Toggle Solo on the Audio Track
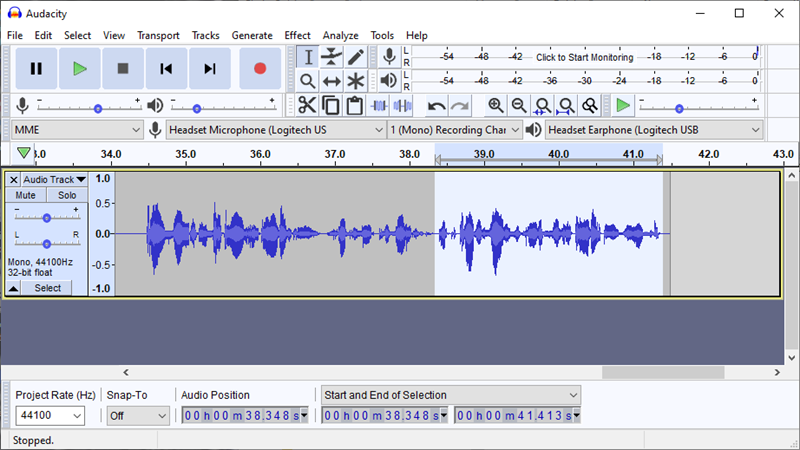This screenshot has height=450, width=800. pos(67,195)
